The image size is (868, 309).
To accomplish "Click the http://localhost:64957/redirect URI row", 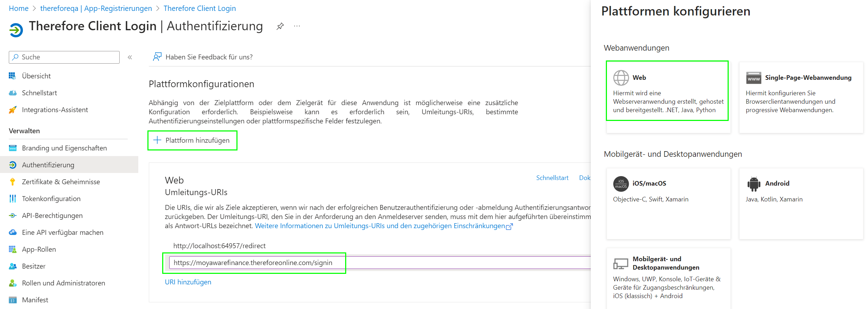I will pyautogui.click(x=219, y=246).
